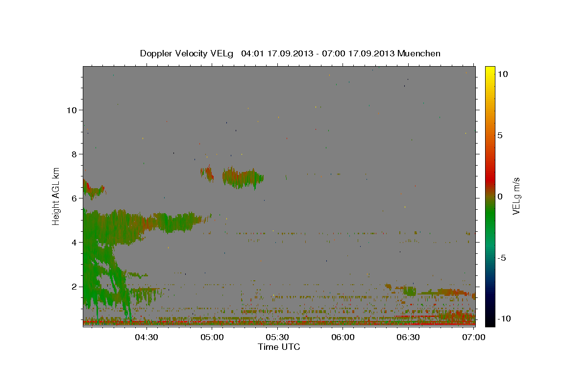Click the cloud echo near 7 km at 05:10

(243, 178)
